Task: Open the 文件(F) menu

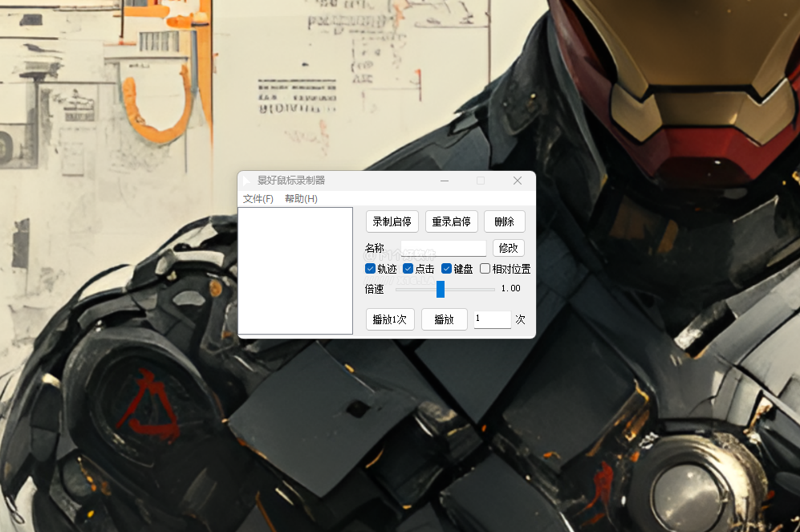Action: 258,199
